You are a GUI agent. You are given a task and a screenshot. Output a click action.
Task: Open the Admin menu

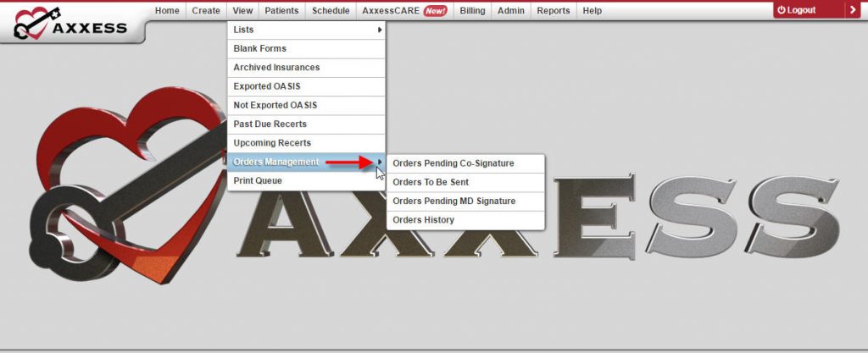click(510, 10)
